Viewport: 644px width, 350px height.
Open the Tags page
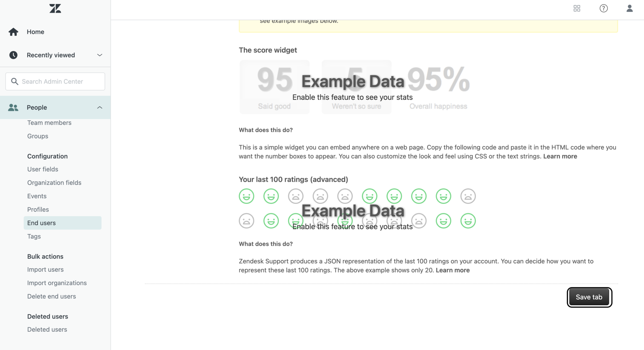click(x=34, y=236)
